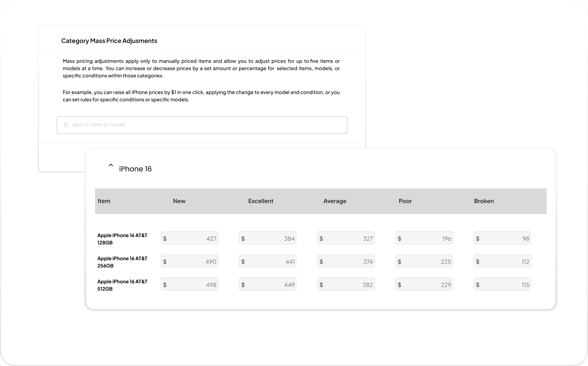
Task: Edit Broken price 98 for 128GB model
Action: [x=502, y=238]
